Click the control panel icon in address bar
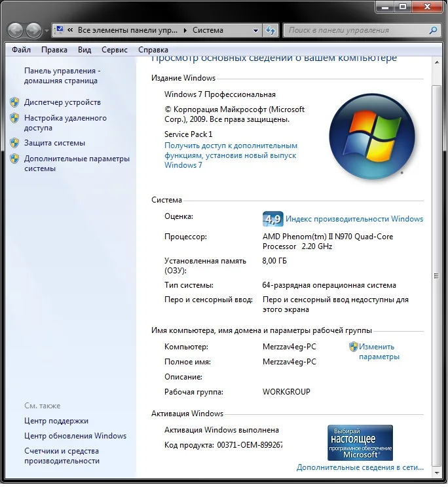This screenshot has height=487, width=448. point(59,30)
